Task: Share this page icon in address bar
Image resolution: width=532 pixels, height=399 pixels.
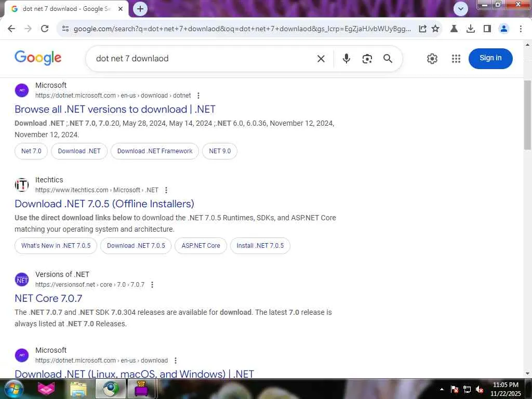Action: pyautogui.click(x=422, y=29)
